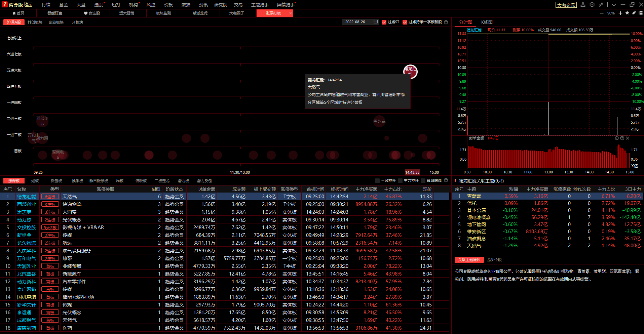
Task: Open the calendar icon beside the 2022-08-26 date
Action: [376, 22]
